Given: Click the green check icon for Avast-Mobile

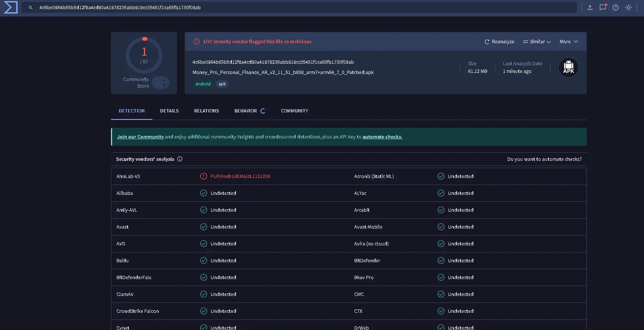Looking at the screenshot, I should [x=441, y=227].
